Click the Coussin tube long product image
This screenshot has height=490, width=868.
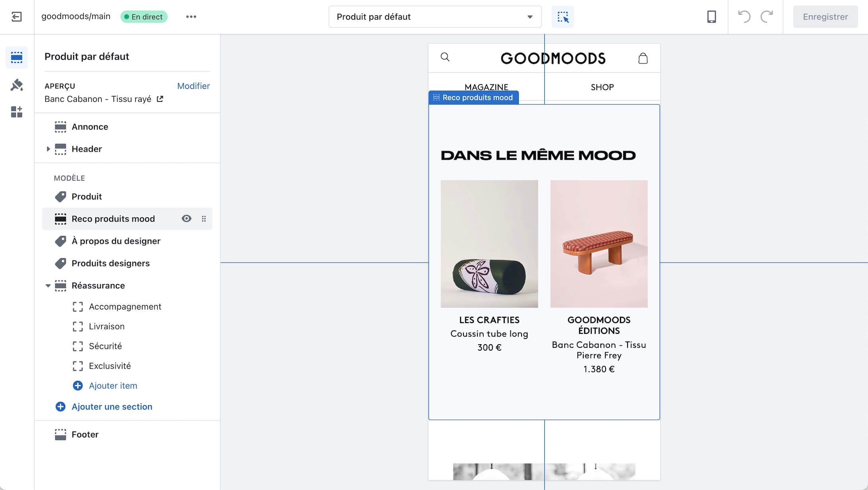[x=489, y=244]
